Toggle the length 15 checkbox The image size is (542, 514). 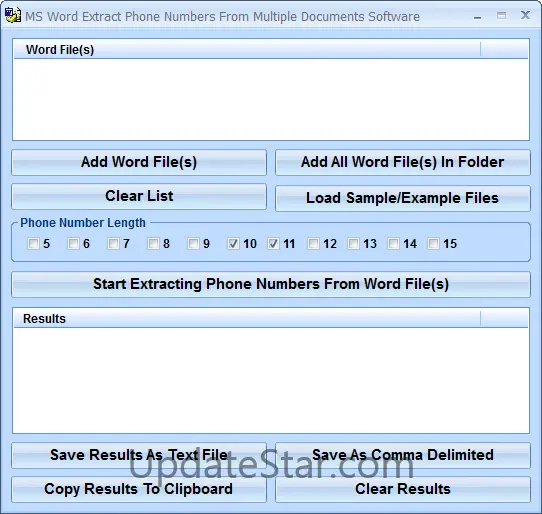pyautogui.click(x=433, y=244)
